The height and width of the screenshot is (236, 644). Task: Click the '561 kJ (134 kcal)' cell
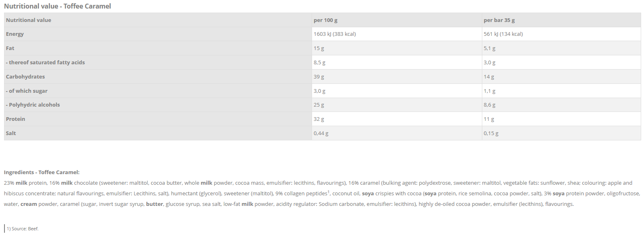click(x=503, y=34)
